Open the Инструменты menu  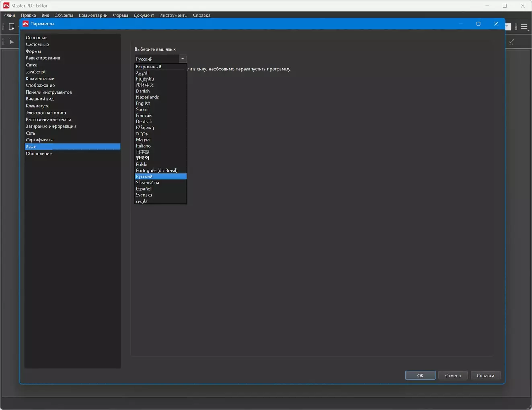click(173, 15)
